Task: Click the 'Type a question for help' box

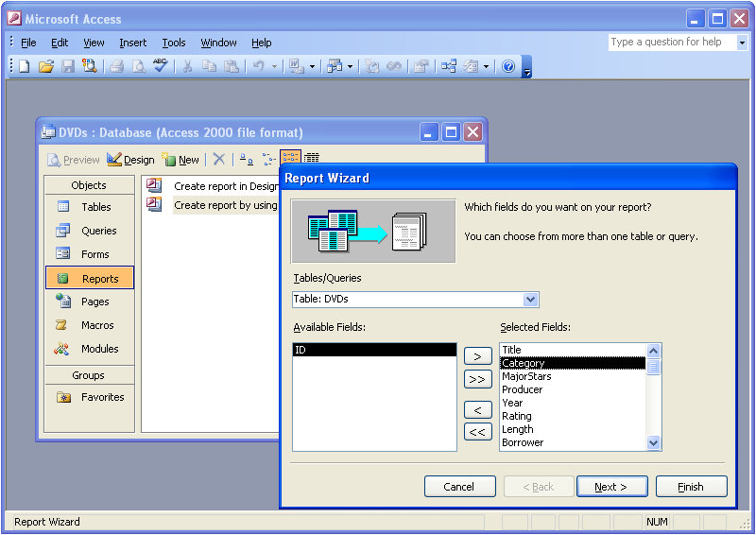Action: (x=672, y=43)
